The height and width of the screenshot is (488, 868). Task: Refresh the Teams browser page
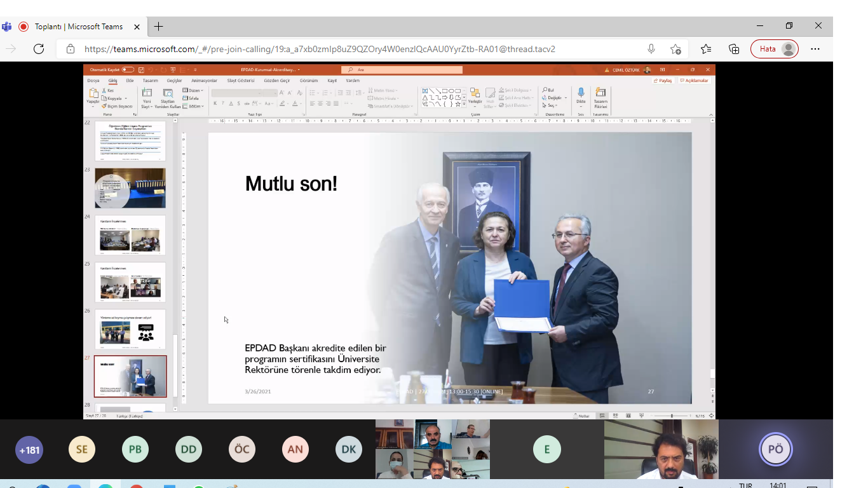(x=38, y=49)
